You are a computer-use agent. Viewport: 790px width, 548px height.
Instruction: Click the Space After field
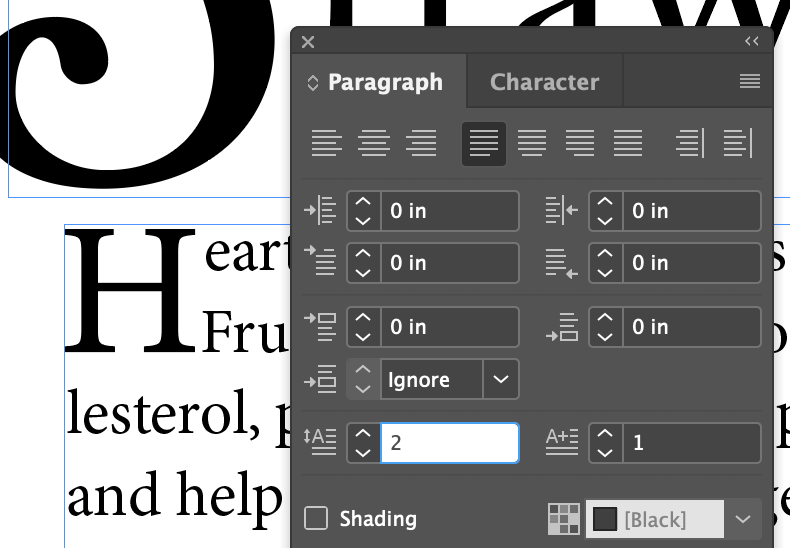click(x=691, y=327)
